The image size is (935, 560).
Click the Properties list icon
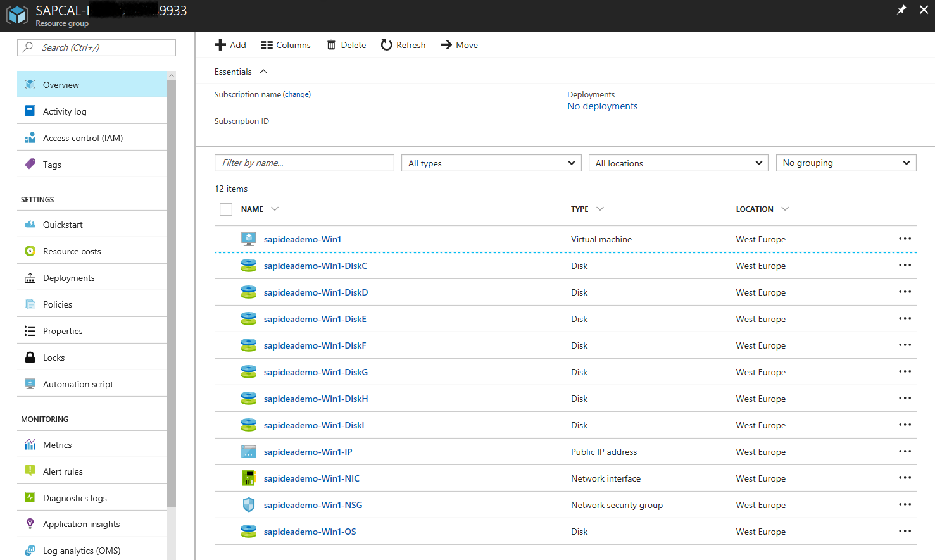coord(30,331)
